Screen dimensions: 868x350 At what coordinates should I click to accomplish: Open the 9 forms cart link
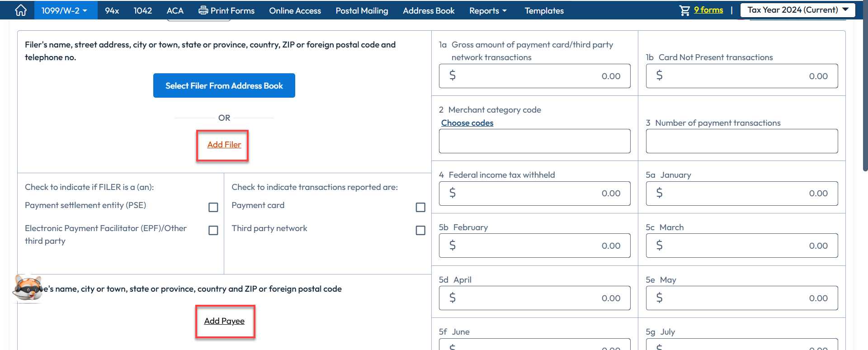click(708, 10)
